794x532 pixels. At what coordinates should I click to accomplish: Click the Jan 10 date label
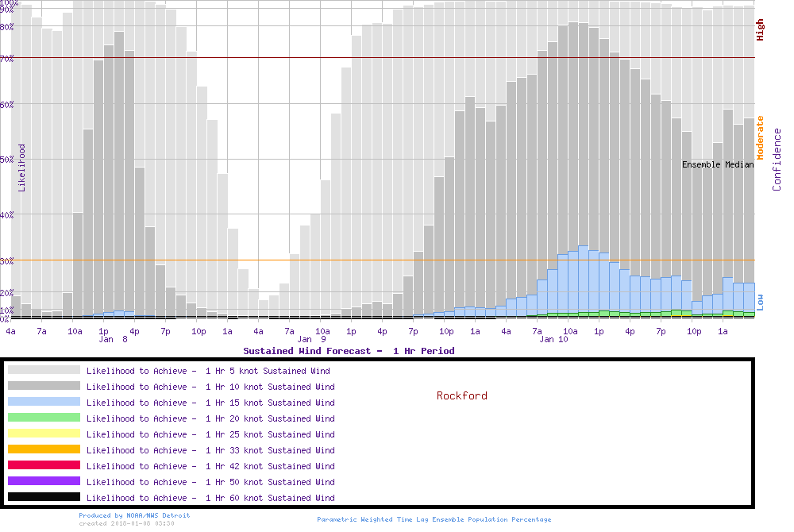click(553, 340)
